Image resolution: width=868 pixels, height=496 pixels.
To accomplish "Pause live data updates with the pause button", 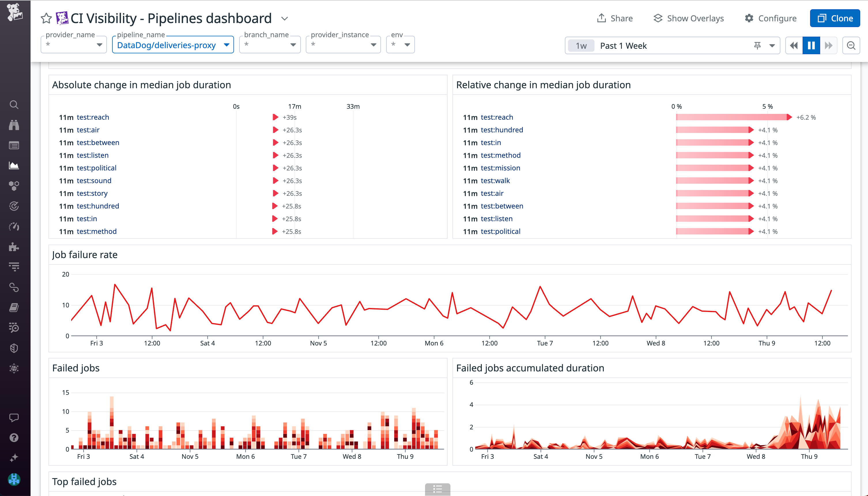I will click(x=811, y=45).
